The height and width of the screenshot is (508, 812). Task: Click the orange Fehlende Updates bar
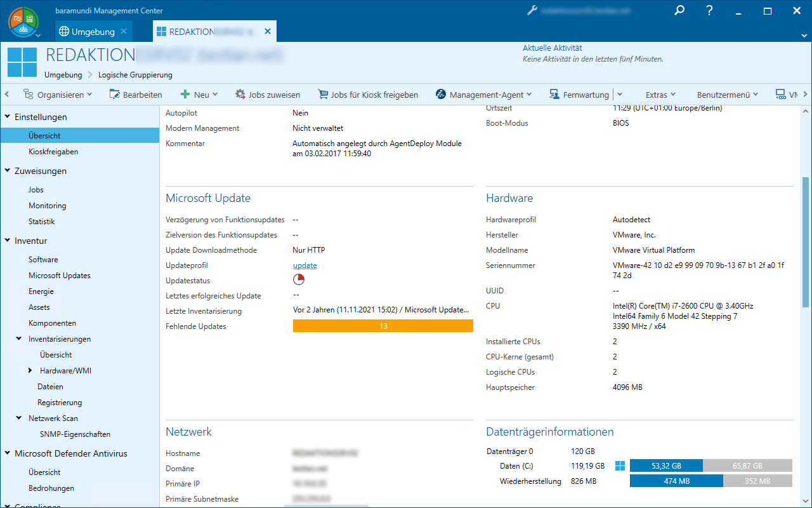coord(383,326)
